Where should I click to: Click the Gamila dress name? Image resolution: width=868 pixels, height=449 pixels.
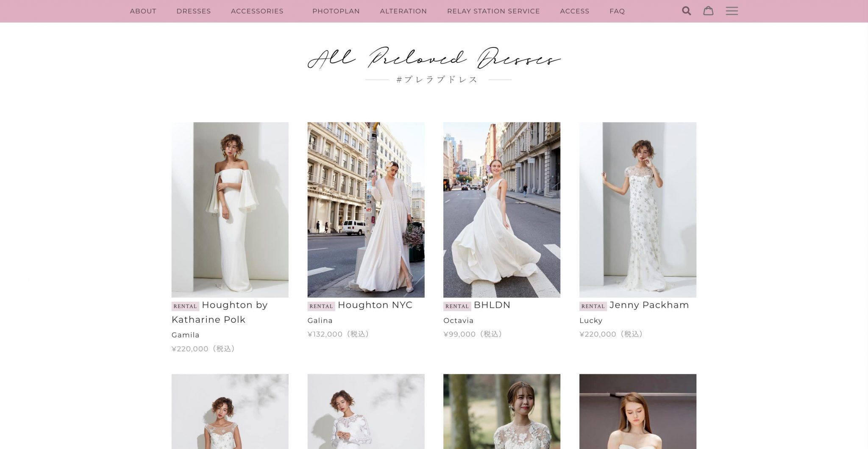click(x=186, y=335)
